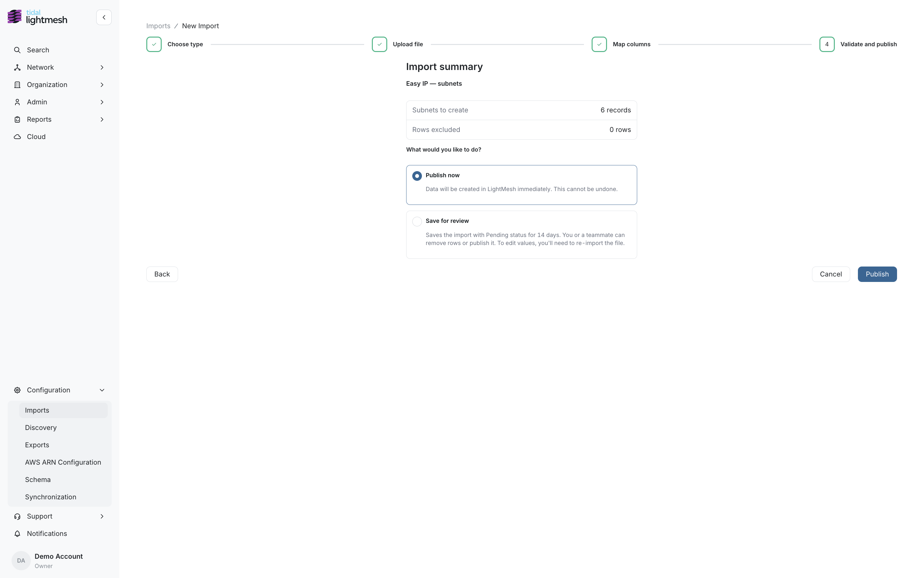Collapse the Configuration menu chevron
This screenshot has height=578, width=924.
102,390
